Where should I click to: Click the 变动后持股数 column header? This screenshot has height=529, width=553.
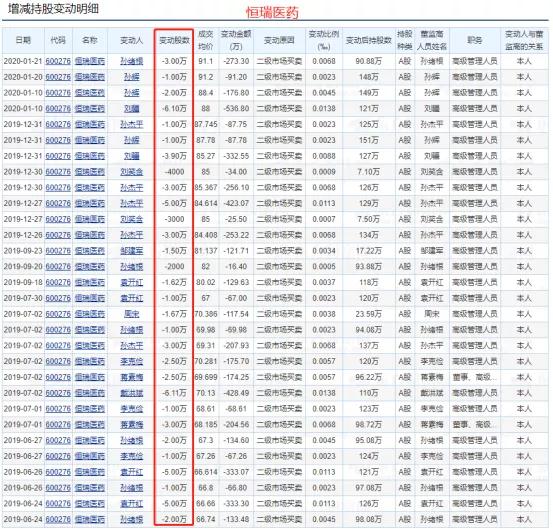[x=369, y=40]
